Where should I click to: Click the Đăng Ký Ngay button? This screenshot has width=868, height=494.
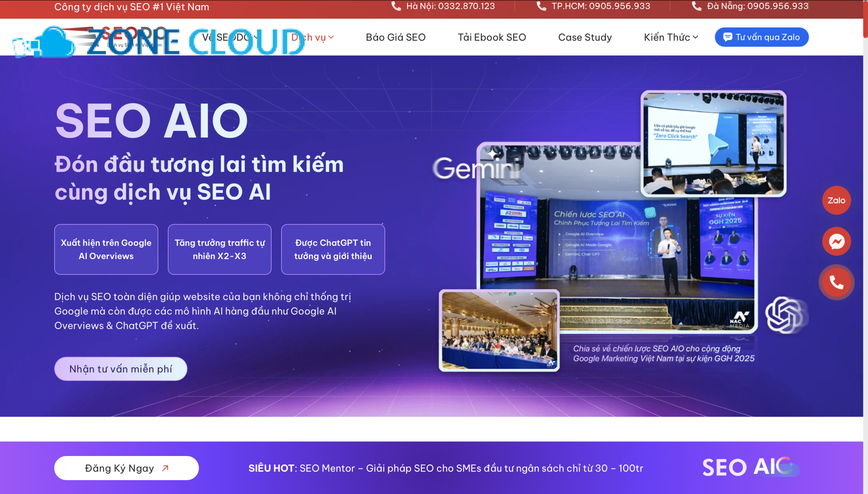click(126, 468)
